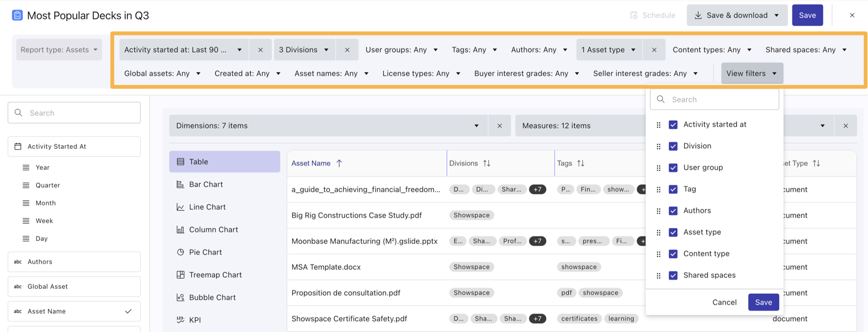Select Quarter under Activity Started At

pyautogui.click(x=47, y=185)
